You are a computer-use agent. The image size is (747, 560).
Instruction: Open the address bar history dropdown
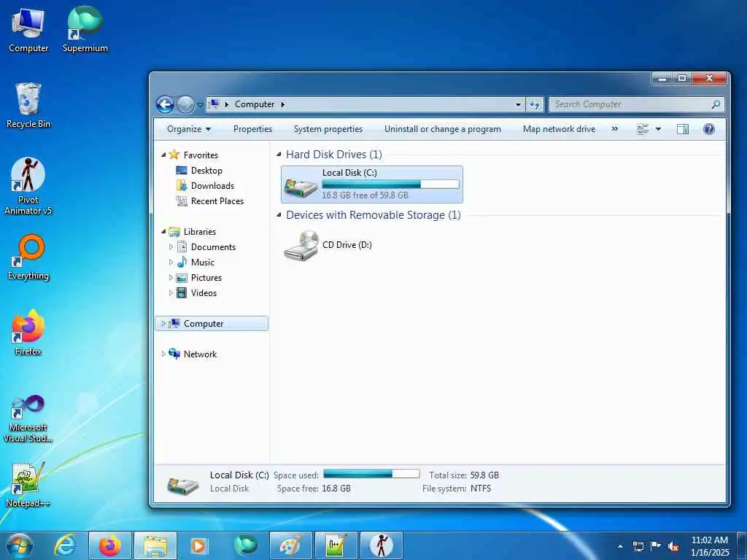click(518, 104)
